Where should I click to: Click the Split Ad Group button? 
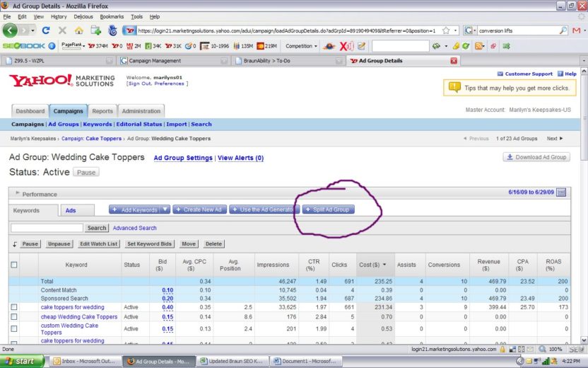coord(328,209)
